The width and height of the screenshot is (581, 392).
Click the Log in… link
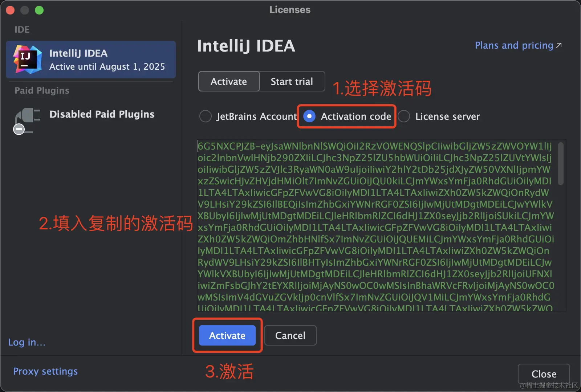tap(27, 342)
